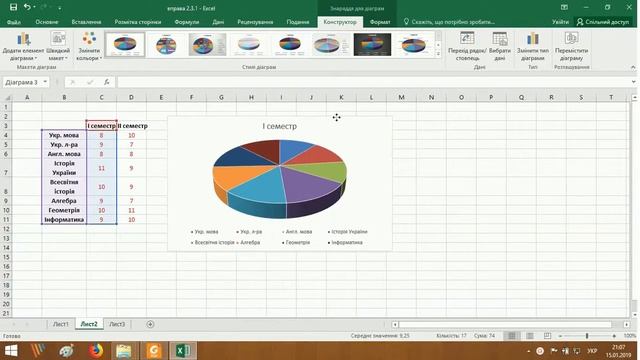The height and width of the screenshot is (360, 640).
Task: Click Excel icon in taskbar
Action: 182,351
